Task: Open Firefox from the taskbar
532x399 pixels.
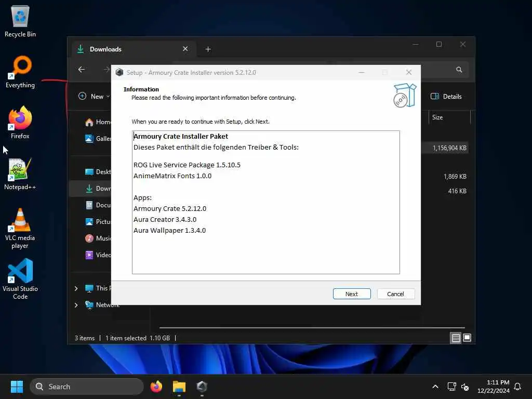Action: point(156,387)
